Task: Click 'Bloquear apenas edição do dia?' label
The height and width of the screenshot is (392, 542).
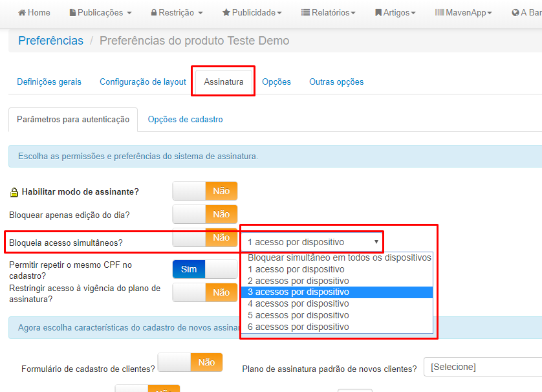Action: [69, 215]
